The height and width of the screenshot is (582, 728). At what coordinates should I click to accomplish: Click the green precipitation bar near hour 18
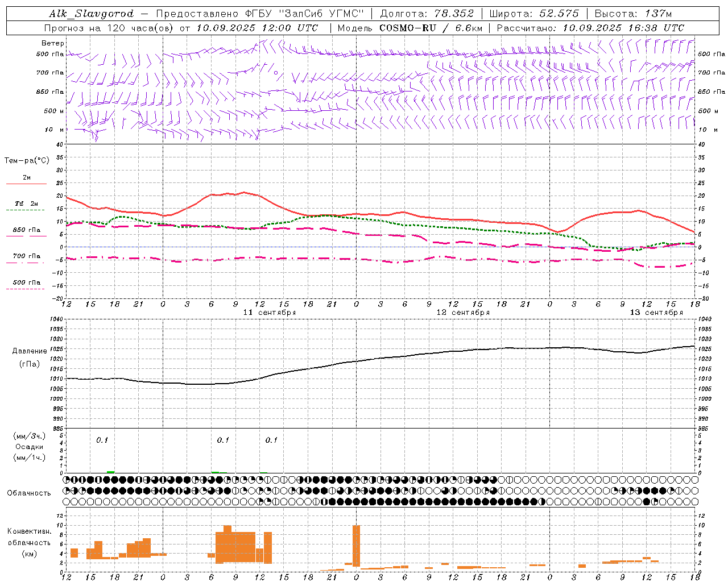coord(110,472)
